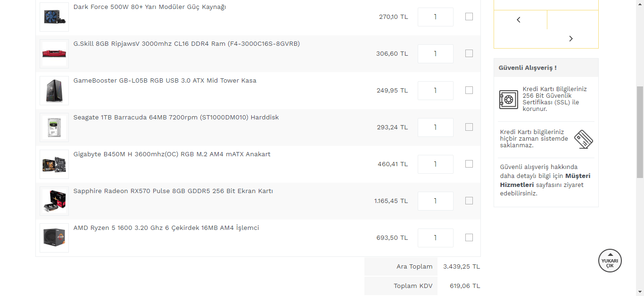Click the G.Skill RAM quantity field
This screenshot has width=644, height=296.
[x=435, y=54]
